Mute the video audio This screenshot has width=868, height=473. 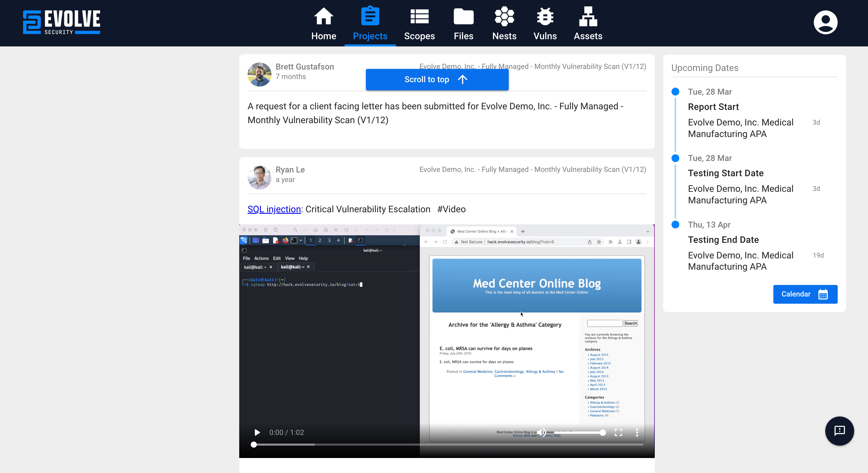point(541,432)
